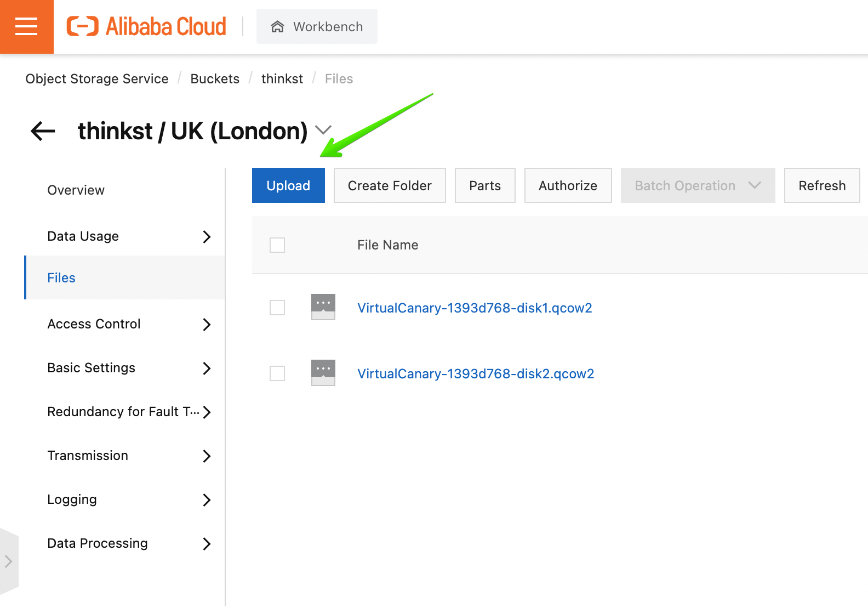Click the blue Upload button
Screen dimensions: 868x613
coord(288,185)
